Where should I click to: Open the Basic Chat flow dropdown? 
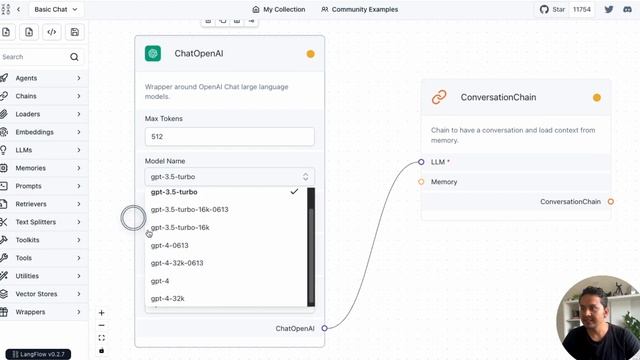coord(56,9)
